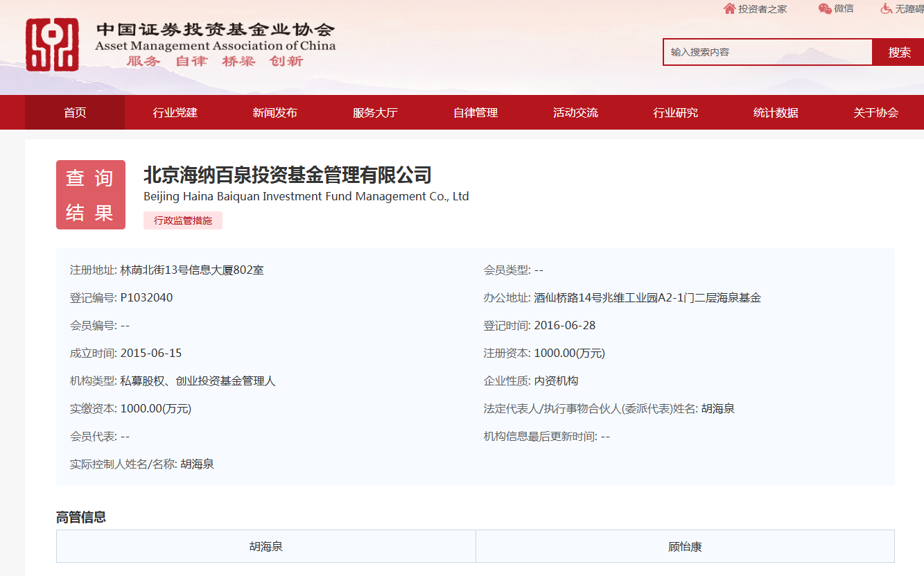Open 活动交流 navigation item
The width and height of the screenshot is (924, 576).
[x=575, y=112]
